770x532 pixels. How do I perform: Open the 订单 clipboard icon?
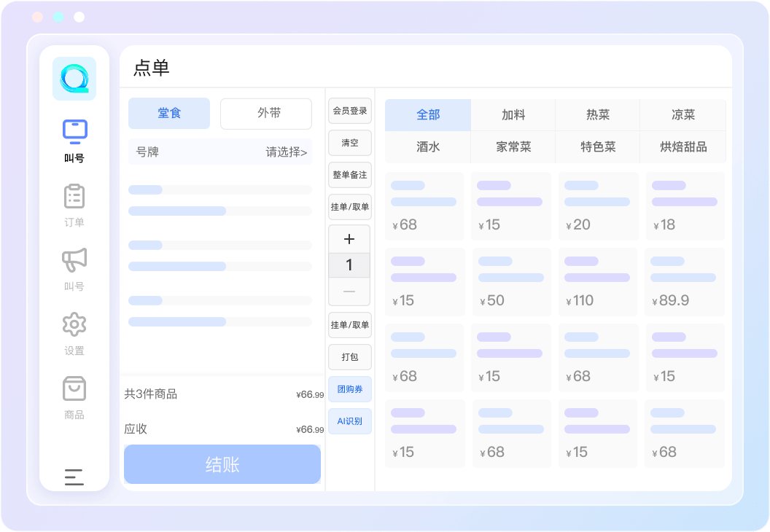(x=74, y=196)
